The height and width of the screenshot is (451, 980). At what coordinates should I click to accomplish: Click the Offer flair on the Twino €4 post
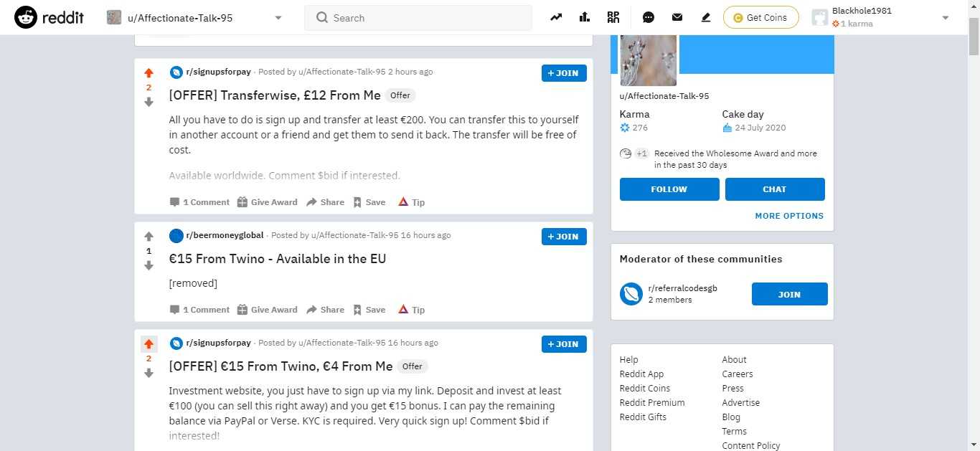coord(413,366)
